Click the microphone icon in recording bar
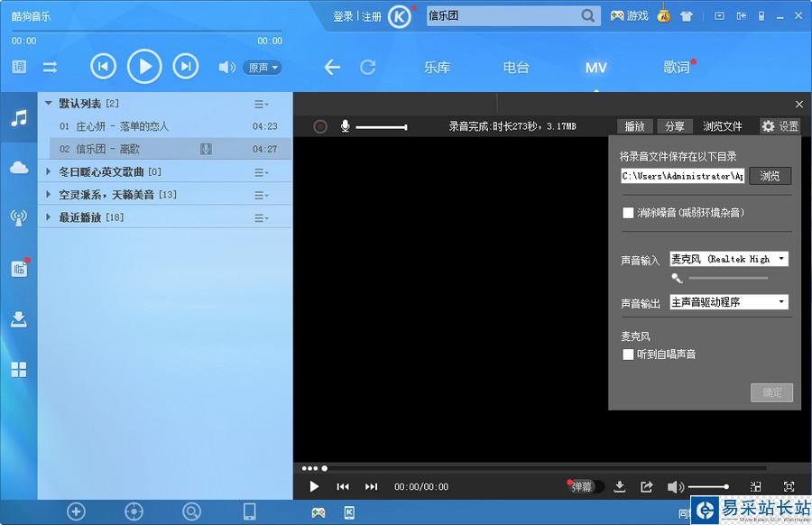812x525 pixels. tap(345, 125)
